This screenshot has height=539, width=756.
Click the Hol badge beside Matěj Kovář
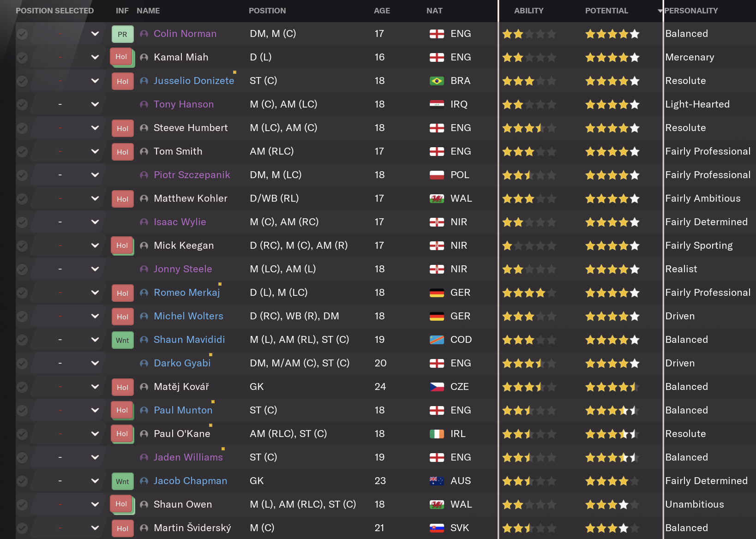[x=122, y=387]
